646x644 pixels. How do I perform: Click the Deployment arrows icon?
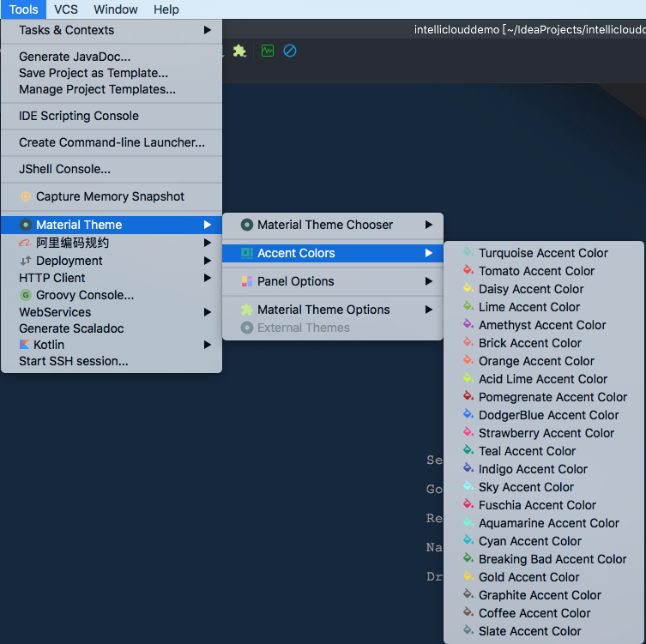tap(26, 261)
